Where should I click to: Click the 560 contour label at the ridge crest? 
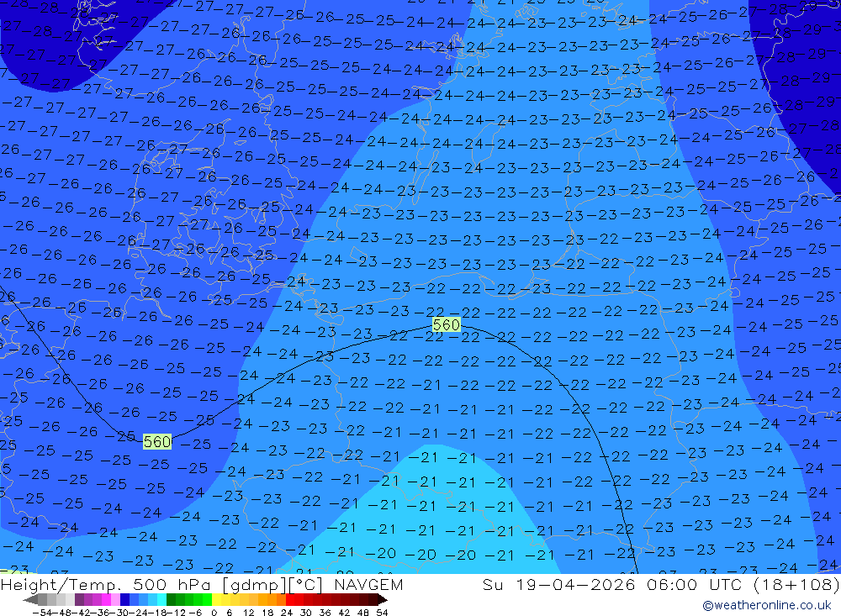tap(447, 325)
